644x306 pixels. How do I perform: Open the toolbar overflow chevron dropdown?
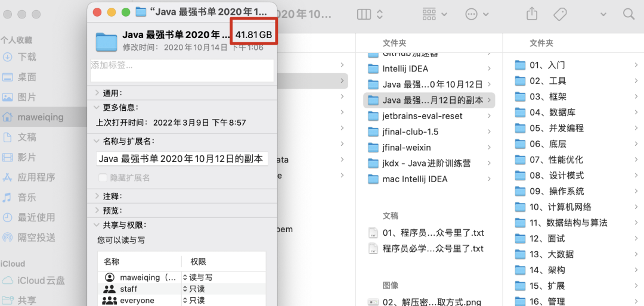pyautogui.click(x=603, y=14)
